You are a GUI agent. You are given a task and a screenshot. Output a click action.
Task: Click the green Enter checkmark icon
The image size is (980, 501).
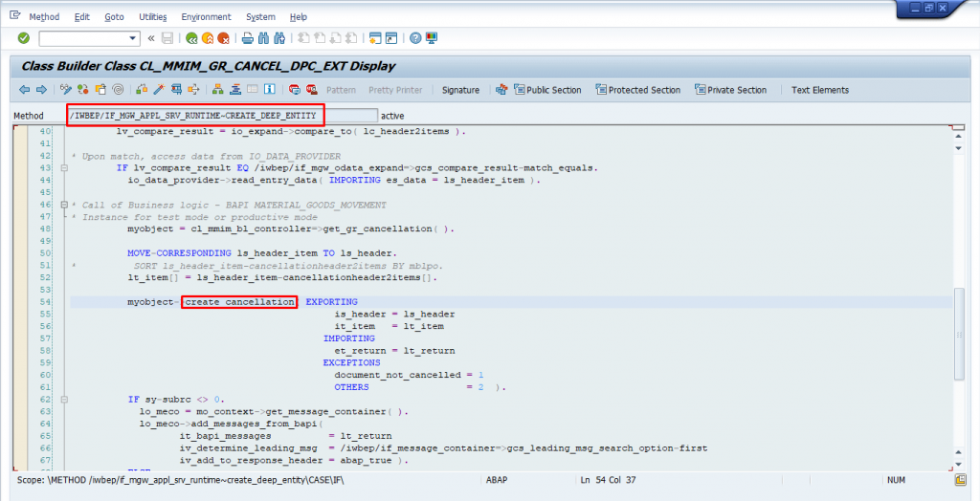(24, 39)
